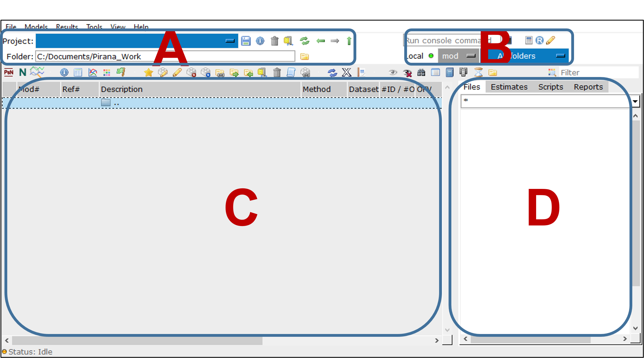Expand the file pattern '*' dropdown arrow
This screenshot has width=644, height=358.
click(x=636, y=101)
